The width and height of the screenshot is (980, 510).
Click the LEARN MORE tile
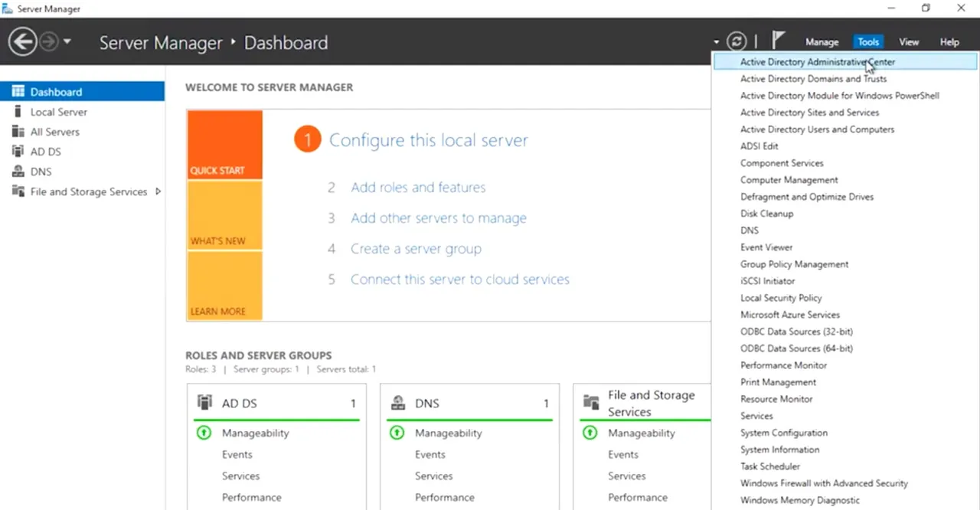[x=224, y=286]
